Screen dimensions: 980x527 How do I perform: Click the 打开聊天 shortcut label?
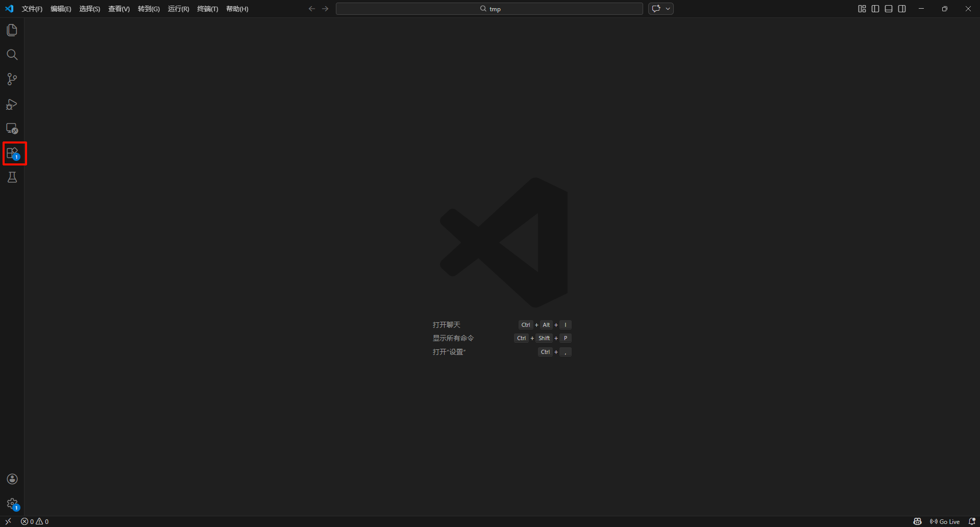[447, 325]
